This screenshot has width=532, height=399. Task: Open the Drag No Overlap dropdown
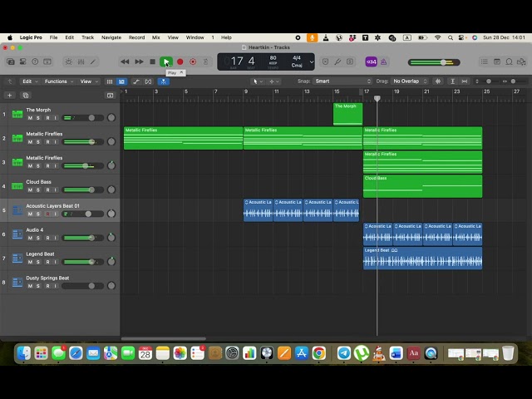410,81
